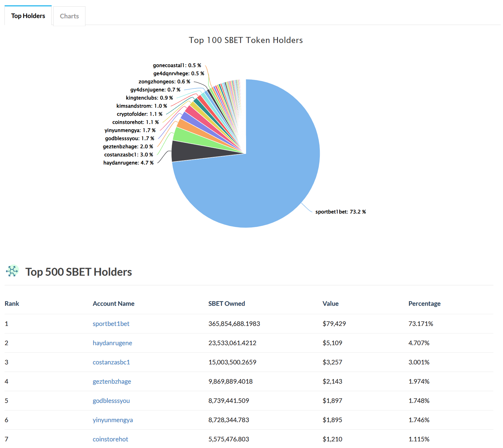Click the value $5,109
The width and height of the screenshot is (503, 448).
pos(332,343)
